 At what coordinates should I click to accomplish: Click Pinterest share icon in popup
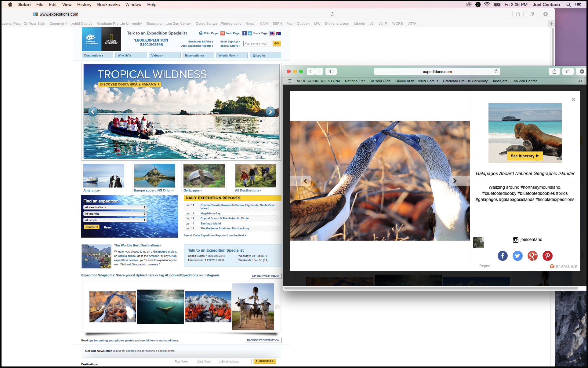[x=547, y=256]
